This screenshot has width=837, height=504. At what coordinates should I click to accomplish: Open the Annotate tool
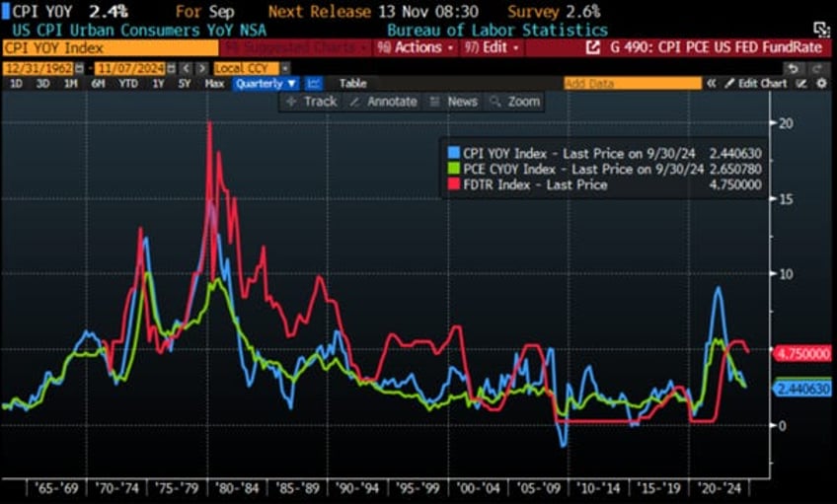coord(383,102)
